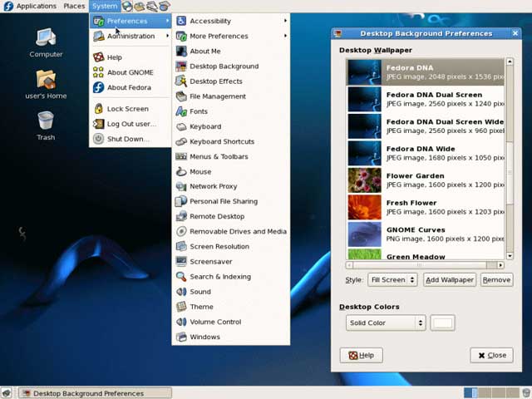Click the Remove wallpaper button
532x399 pixels.
click(496, 280)
